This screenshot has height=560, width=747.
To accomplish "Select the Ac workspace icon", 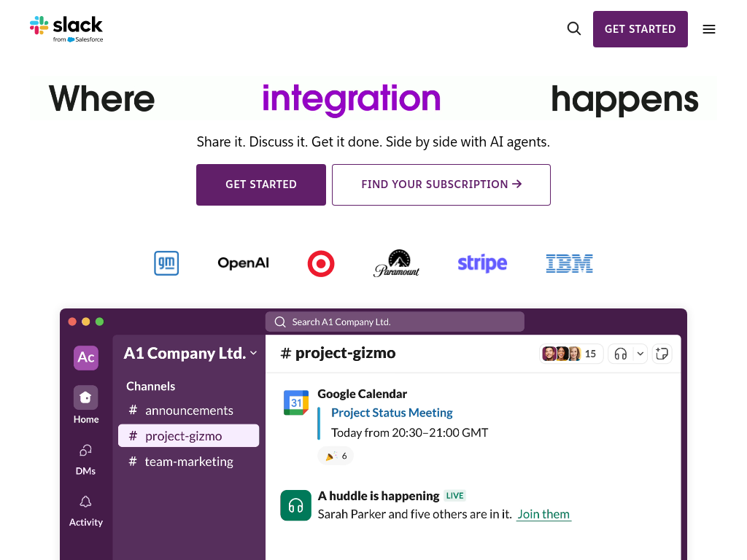I will click(85, 357).
